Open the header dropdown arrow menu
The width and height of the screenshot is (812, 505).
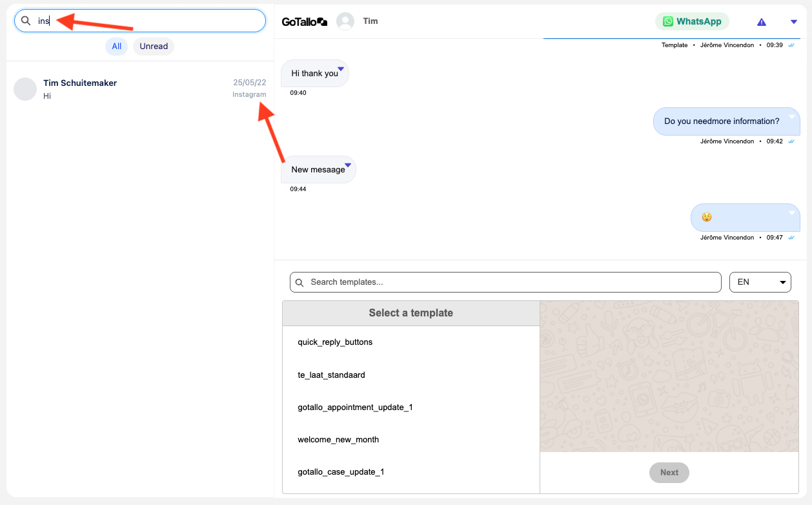coord(794,22)
